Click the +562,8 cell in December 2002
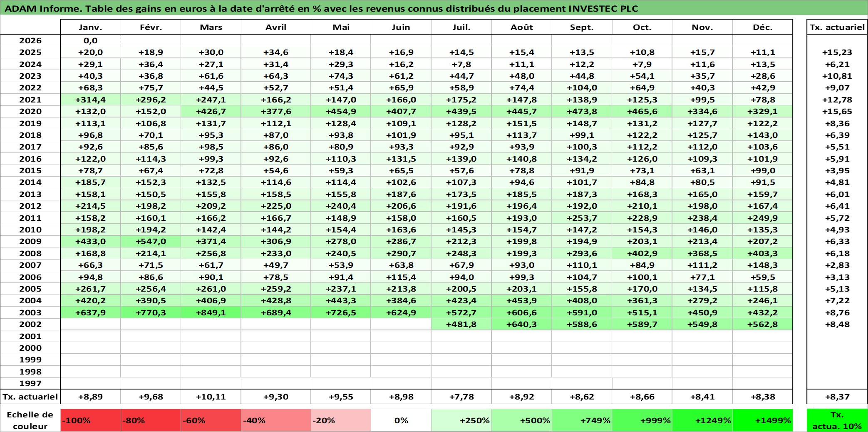The image size is (868, 432). coord(763,324)
